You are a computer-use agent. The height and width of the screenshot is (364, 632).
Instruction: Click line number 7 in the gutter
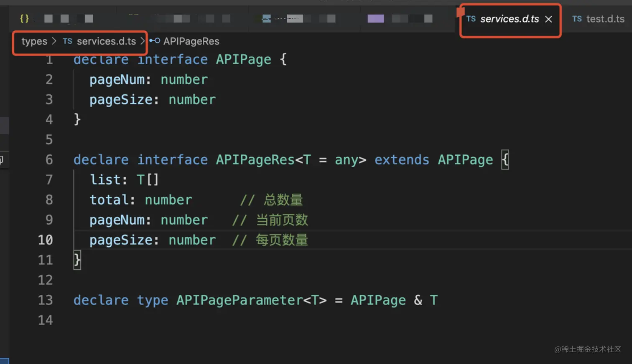[49, 179]
